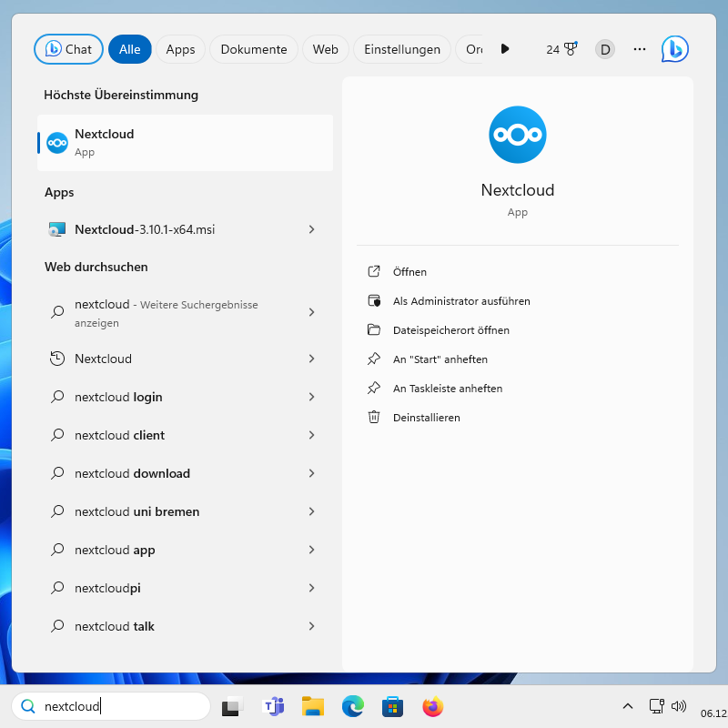
Task: Open Firefox from the taskbar
Action: click(x=432, y=706)
